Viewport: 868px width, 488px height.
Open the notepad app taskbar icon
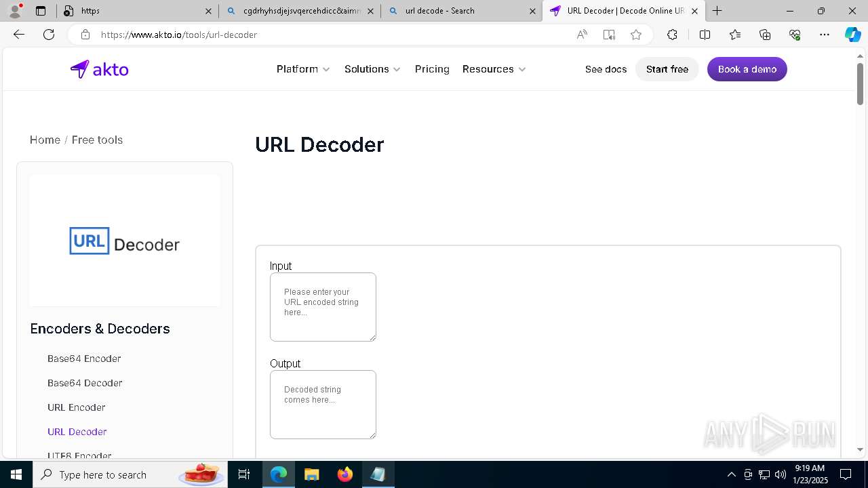point(378,474)
